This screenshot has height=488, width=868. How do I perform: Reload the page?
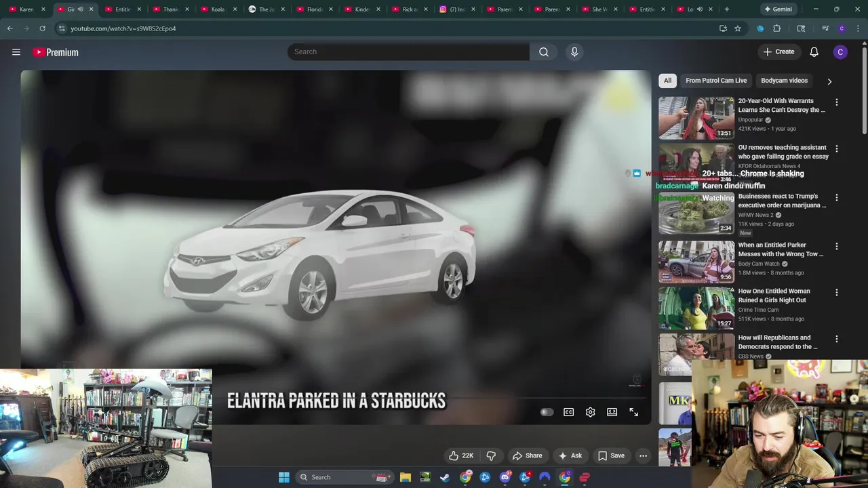coord(42,28)
